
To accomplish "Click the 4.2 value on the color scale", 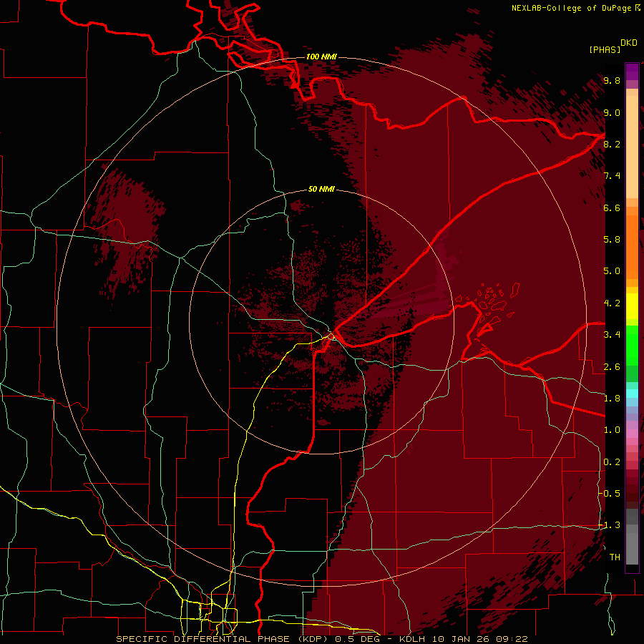I will coord(612,303).
